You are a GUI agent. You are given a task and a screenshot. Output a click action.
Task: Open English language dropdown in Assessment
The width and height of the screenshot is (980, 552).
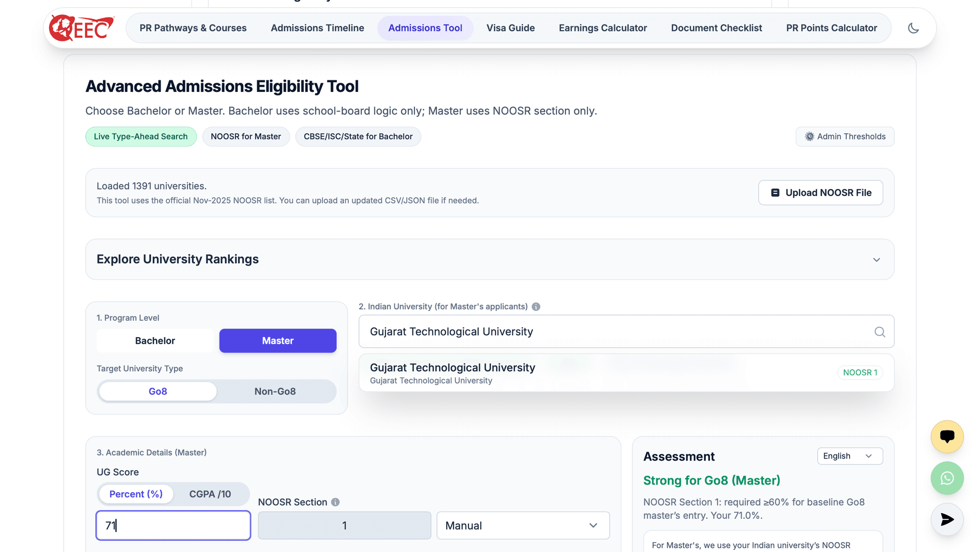849,456
